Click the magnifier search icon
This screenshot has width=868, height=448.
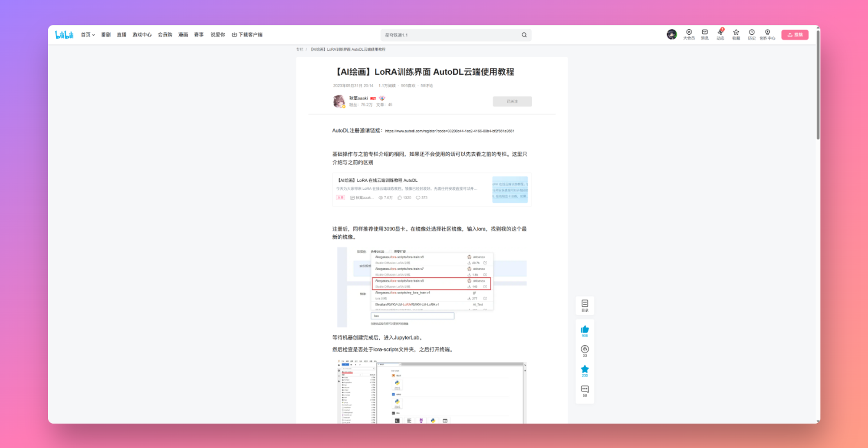pos(524,35)
